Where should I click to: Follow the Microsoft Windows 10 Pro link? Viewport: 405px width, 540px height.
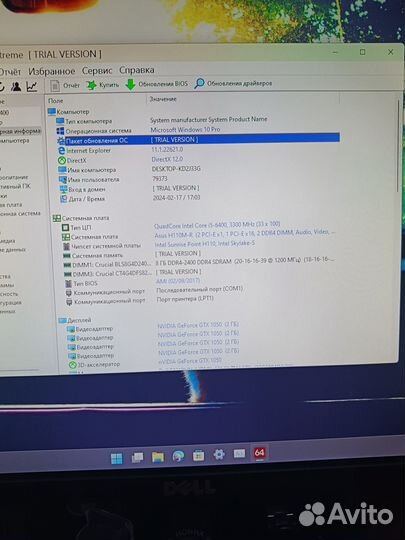coord(185,129)
